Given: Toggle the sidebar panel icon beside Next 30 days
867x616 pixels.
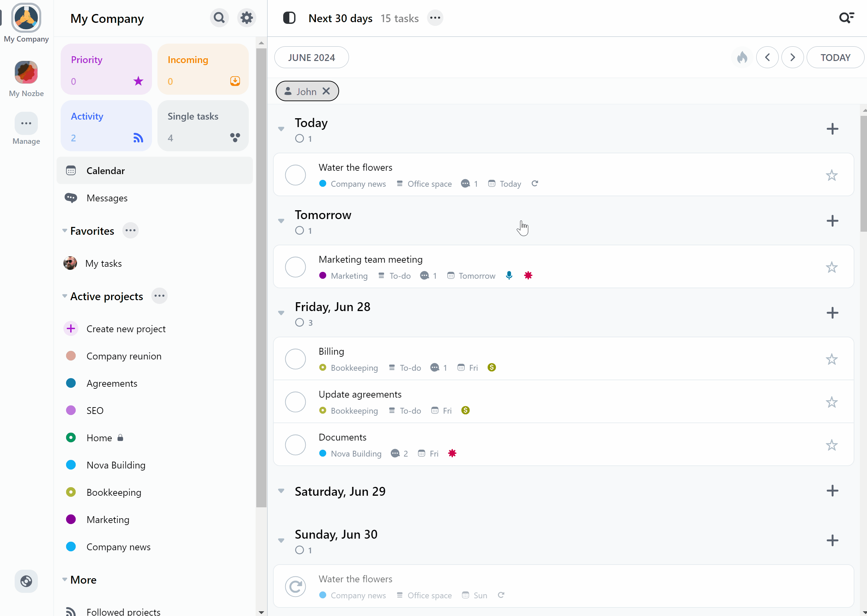Looking at the screenshot, I should pyautogui.click(x=289, y=18).
